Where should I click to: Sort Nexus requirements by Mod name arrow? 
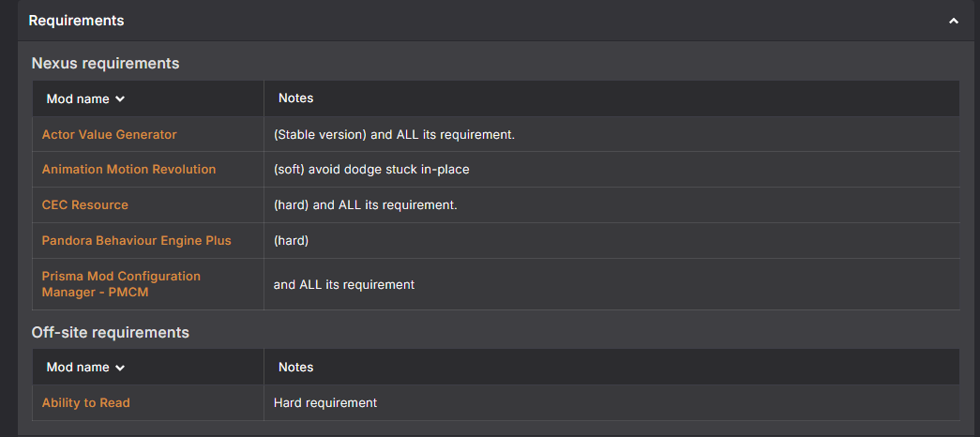120,99
